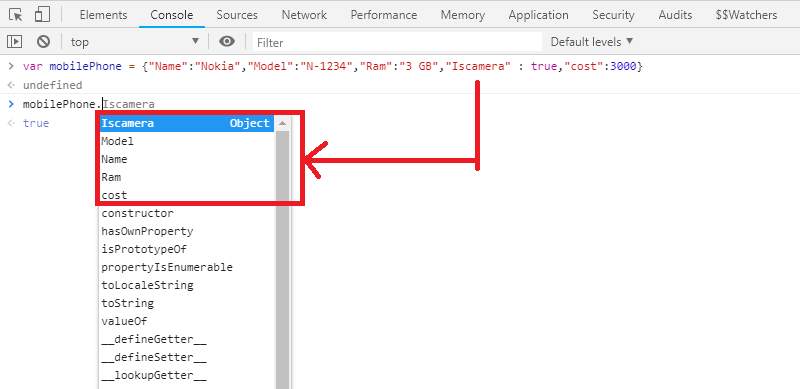The width and height of the screenshot is (800, 389).
Task: Click the var mobilePhone declaration line
Action: pyautogui.click(x=333, y=66)
